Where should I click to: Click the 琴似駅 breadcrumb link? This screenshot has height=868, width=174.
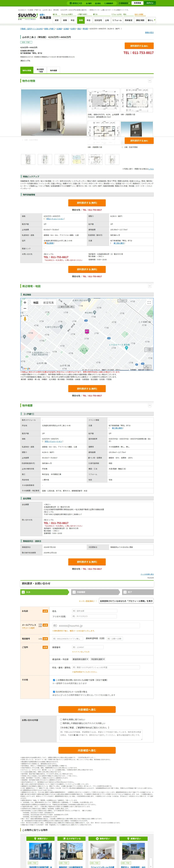point(85,29)
